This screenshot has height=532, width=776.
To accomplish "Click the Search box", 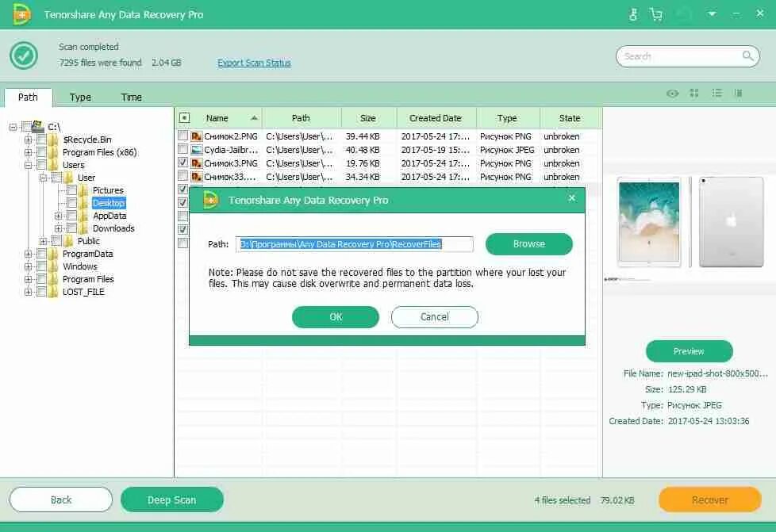I will click(687, 56).
